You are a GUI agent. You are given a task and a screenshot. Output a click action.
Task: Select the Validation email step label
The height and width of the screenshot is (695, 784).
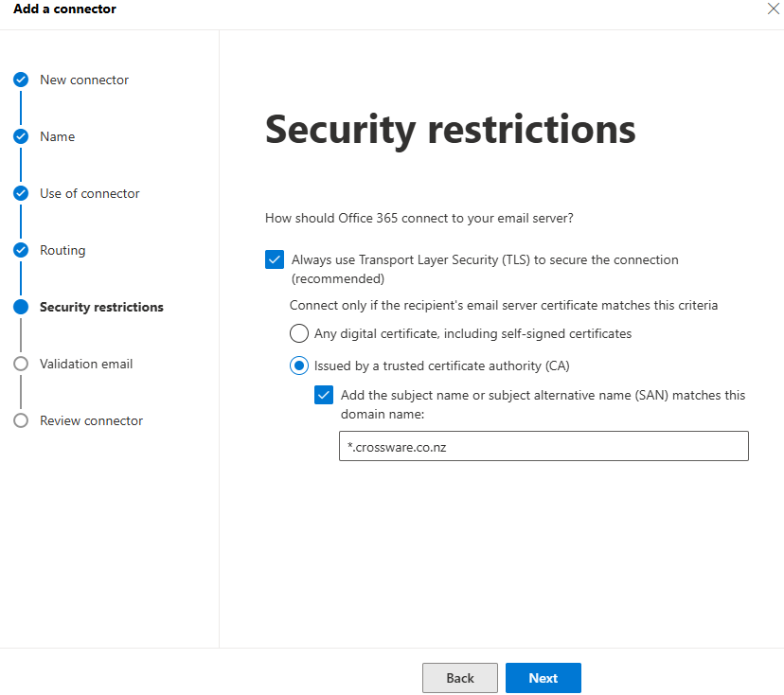point(86,365)
